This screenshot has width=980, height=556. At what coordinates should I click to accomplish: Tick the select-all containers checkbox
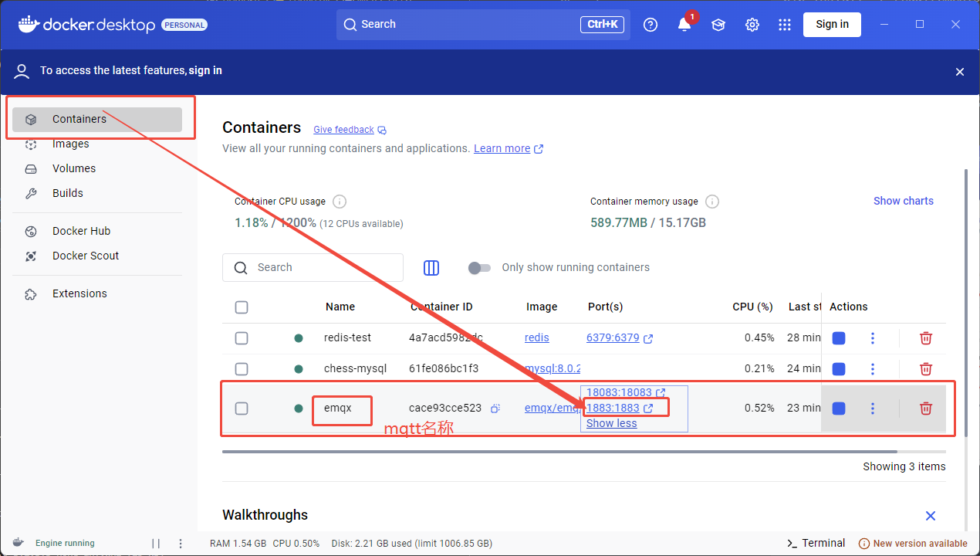[242, 307]
